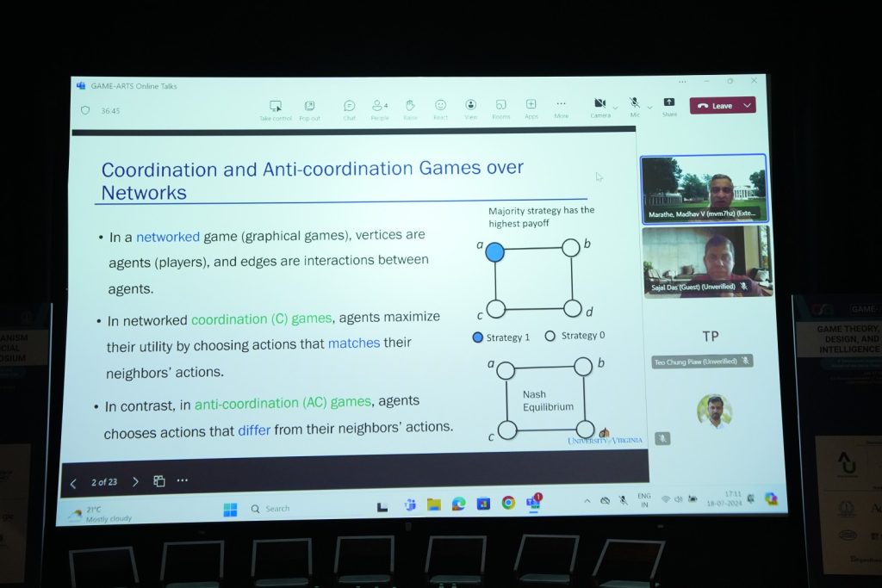This screenshot has height=588, width=882.
Task: Open the More options menu
Action: (561, 105)
